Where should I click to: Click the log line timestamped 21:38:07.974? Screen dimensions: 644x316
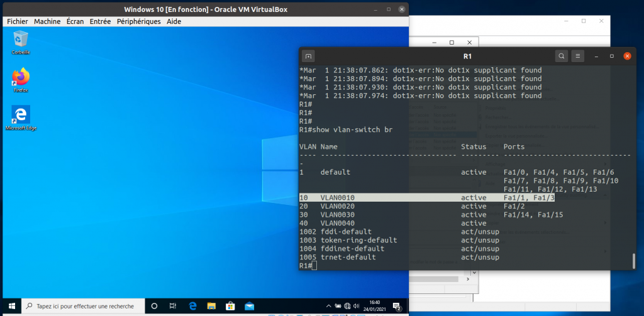[421, 95]
